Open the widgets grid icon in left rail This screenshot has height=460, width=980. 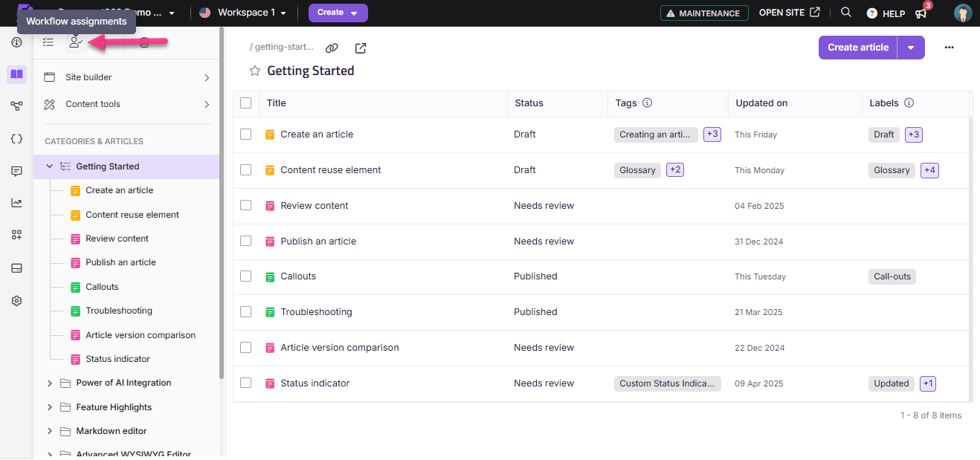coord(16,235)
